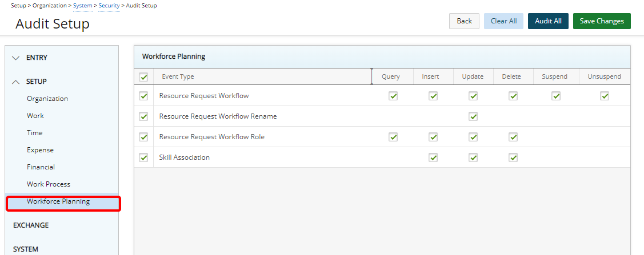Toggle Update for Resource Request Workflow Rename
644x255 pixels.
pyautogui.click(x=473, y=116)
